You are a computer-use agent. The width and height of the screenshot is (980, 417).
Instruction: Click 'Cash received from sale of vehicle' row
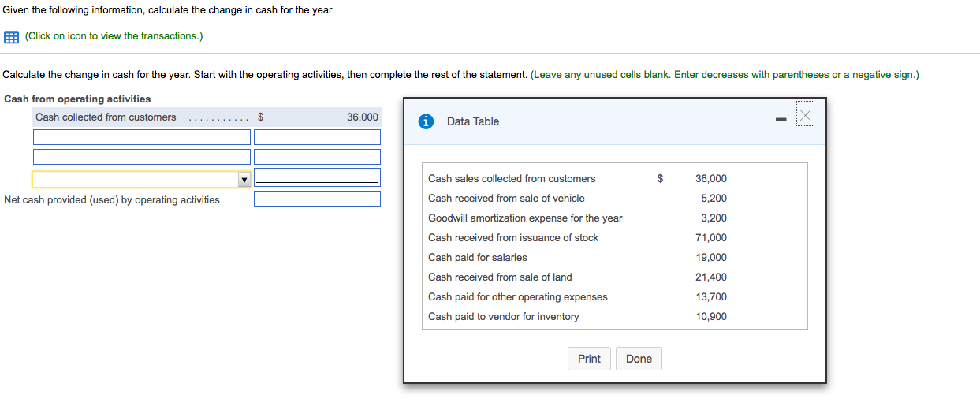point(614,199)
